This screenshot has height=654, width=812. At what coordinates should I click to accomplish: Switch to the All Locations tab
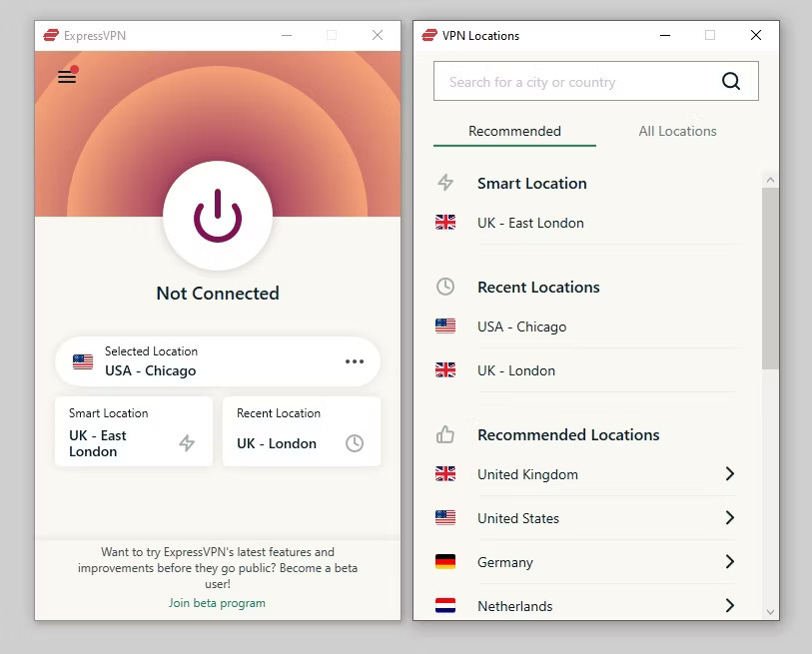(x=677, y=131)
